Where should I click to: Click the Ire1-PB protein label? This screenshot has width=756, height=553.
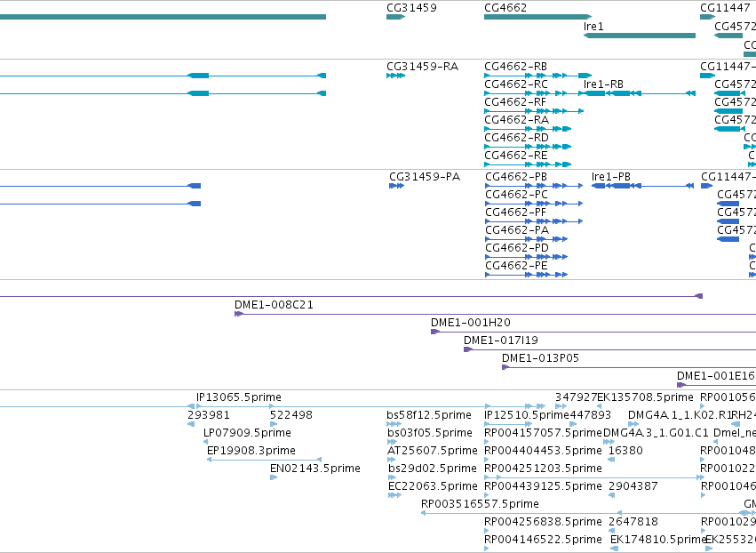pos(611,177)
